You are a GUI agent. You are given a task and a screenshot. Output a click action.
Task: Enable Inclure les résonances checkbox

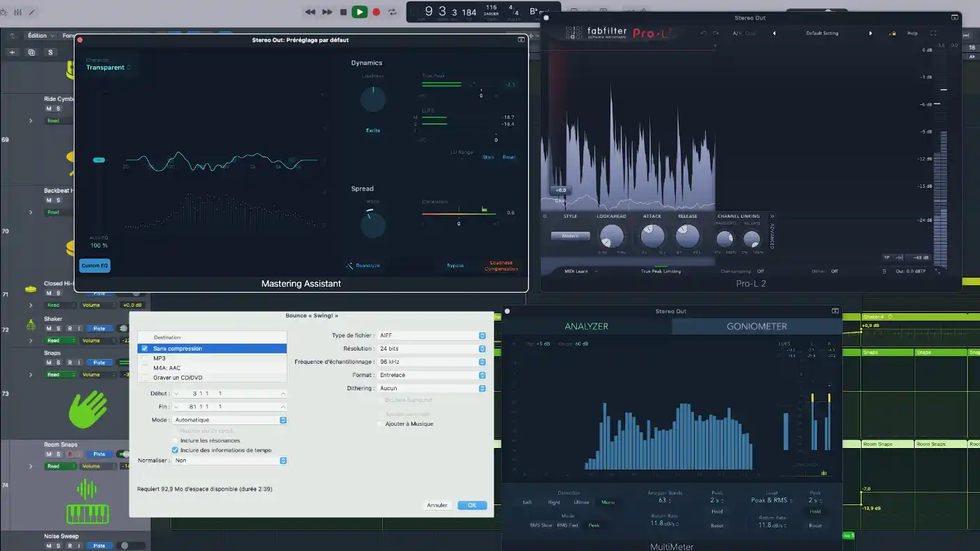coord(175,440)
